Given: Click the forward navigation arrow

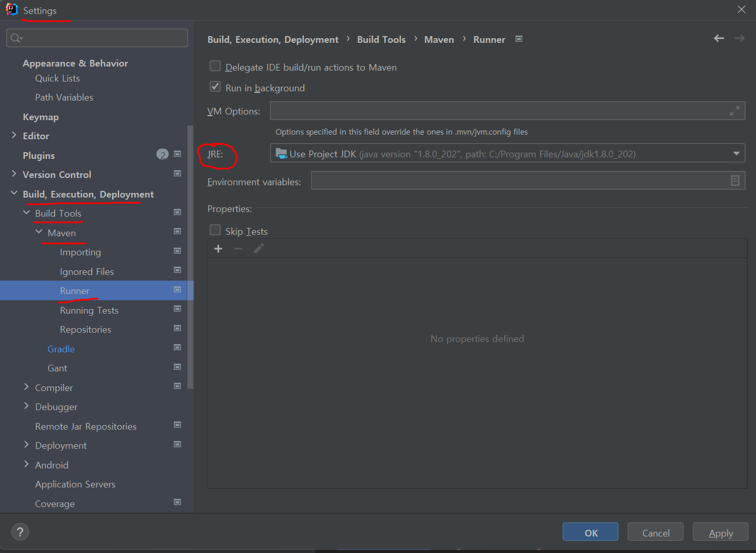Looking at the screenshot, I should (x=739, y=39).
